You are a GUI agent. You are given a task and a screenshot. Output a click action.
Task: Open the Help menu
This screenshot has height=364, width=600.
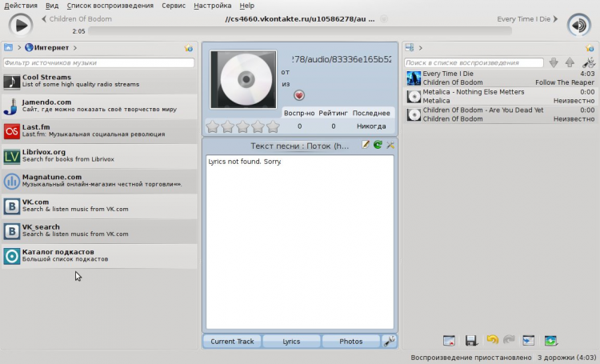[247, 6]
